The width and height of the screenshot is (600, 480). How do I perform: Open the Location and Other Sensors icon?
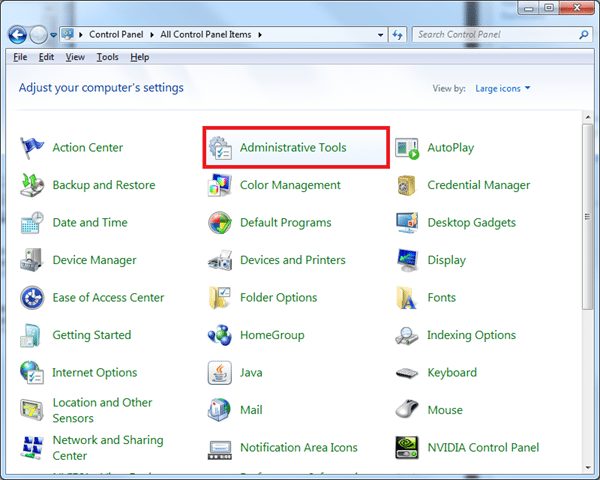point(32,410)
